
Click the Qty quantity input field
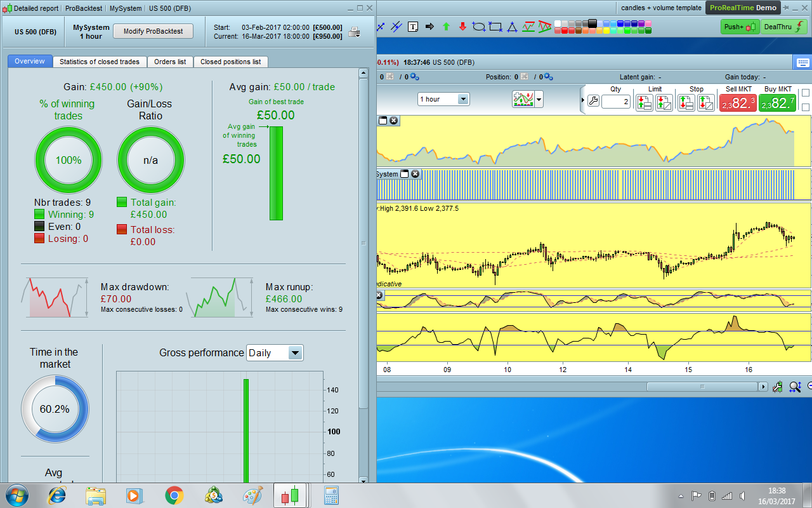[x=615, y=102]
